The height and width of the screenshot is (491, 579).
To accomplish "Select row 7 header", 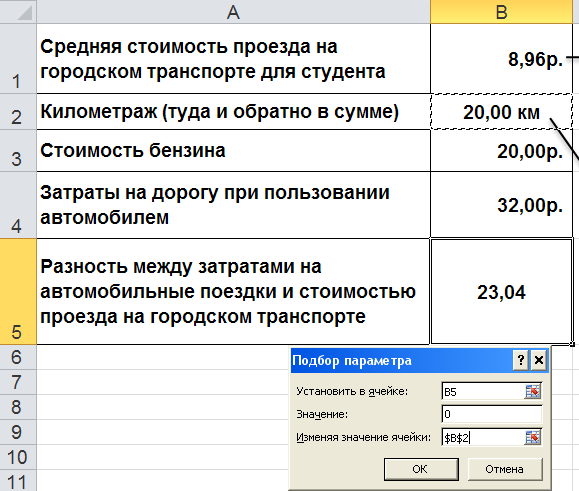I will pyautogui.click(x=18, y=382).
